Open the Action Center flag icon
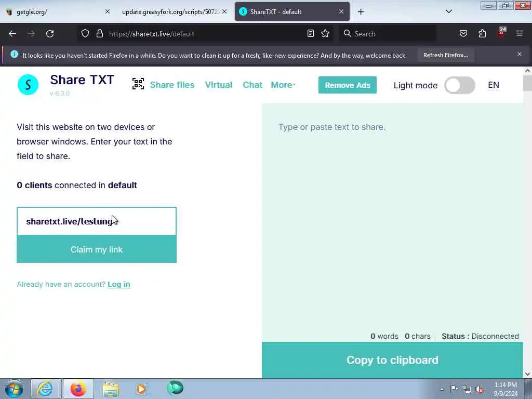The height and width of the screenshot is (399, 532). coord(454,389)
